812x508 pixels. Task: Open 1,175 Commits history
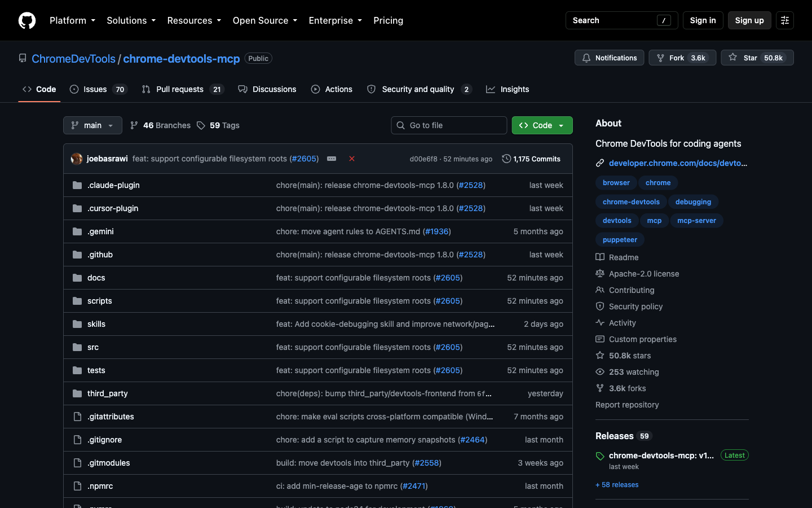click(531, 159)
